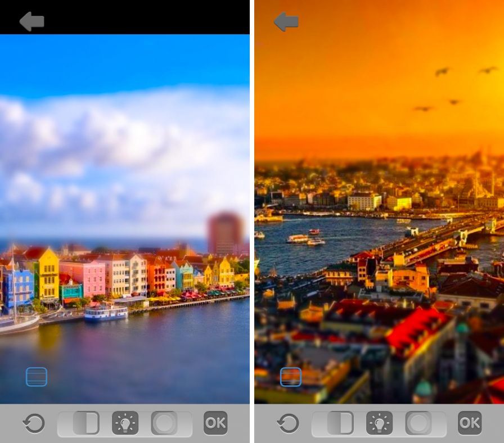Screen dimensions: 504x443
Task: Toggle the half-shaded contrast control, left toolbar
Action: pos(86,423)
